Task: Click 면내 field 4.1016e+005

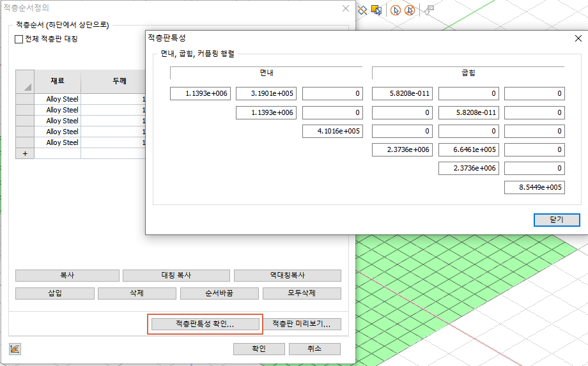Action: [332, 132]
